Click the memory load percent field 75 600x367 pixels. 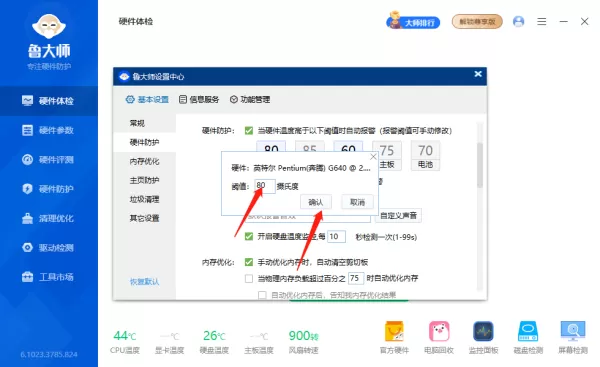pyautogui.click(x=355, y=278)
